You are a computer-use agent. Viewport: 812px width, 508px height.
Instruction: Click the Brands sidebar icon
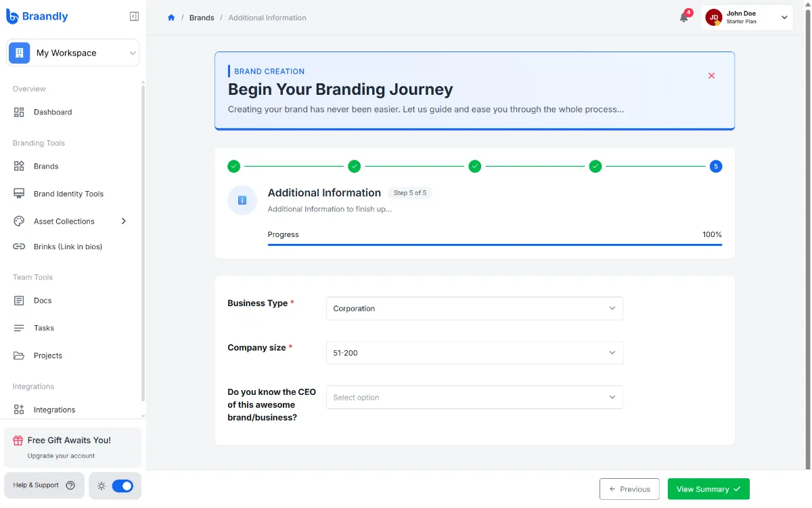[19, 166]
